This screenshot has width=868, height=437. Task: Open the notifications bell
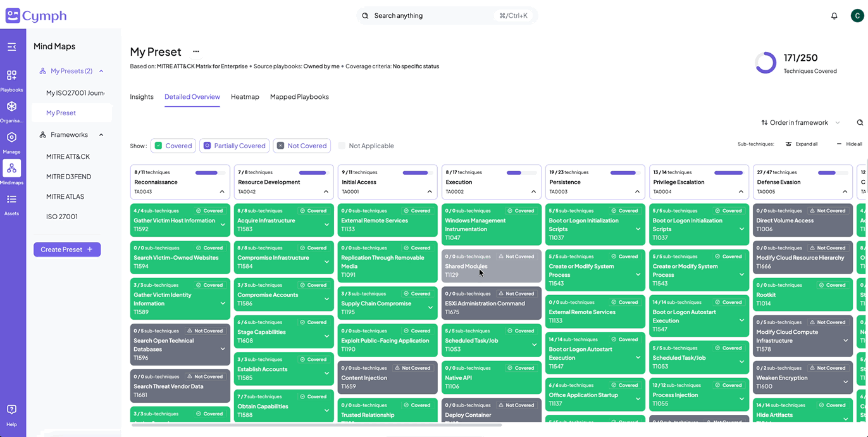tap(834, 16)
